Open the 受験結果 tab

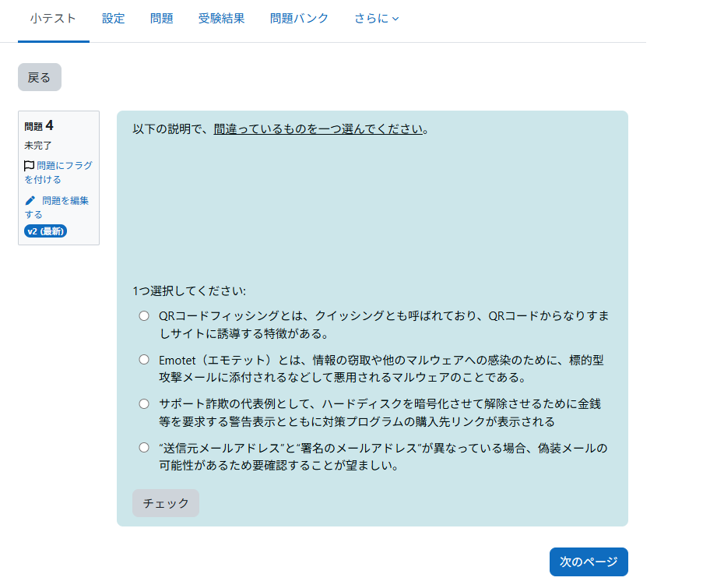click(221, 19)
